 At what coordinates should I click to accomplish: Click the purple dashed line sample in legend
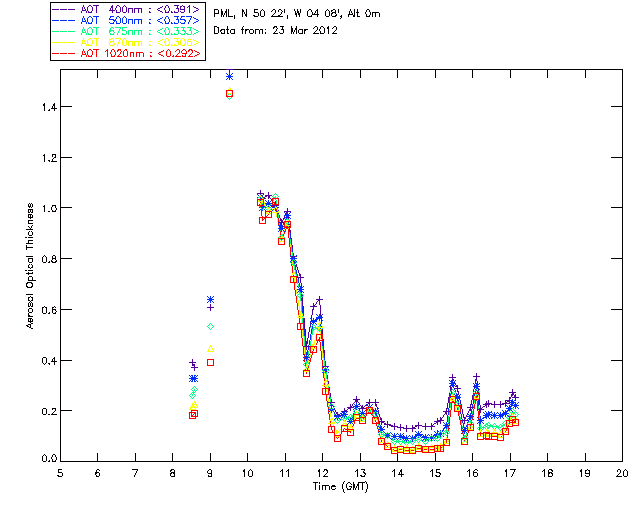click(64, 9)
